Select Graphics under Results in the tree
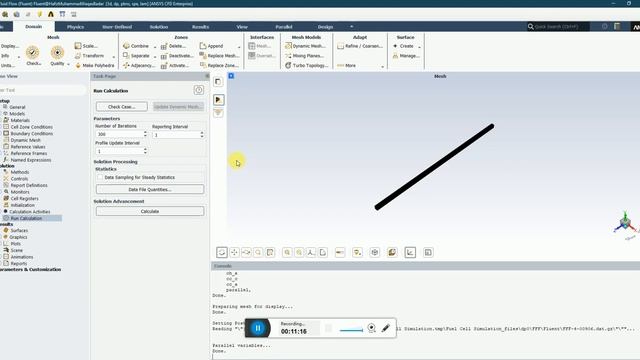 click(x=18, y=237)
